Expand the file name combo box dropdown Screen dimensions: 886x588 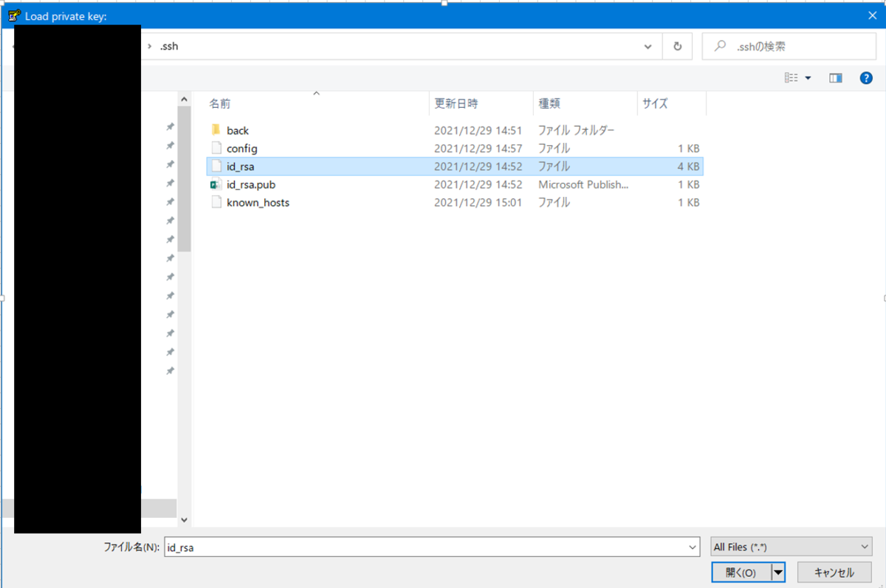(691, 547)
